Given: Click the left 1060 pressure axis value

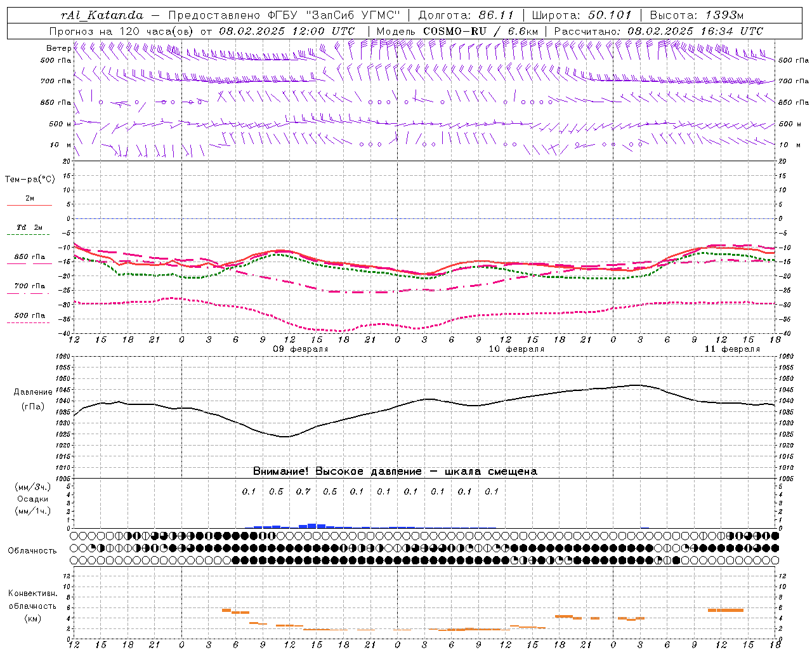Looking at the screenshot, I should click(x=63, y=356).
